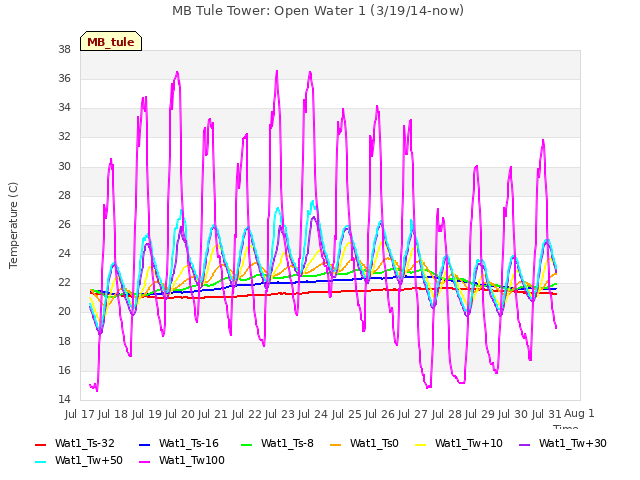The image size is (640, 480).
Task: Click the orange Wat1_Ts0 legend swatch
Action: (336, 444)
